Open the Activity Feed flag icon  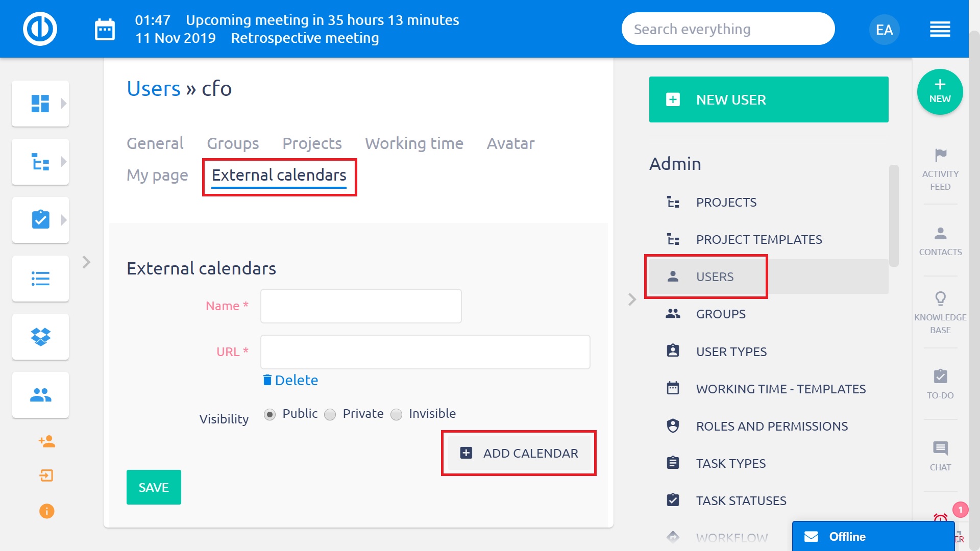[940, 155]
